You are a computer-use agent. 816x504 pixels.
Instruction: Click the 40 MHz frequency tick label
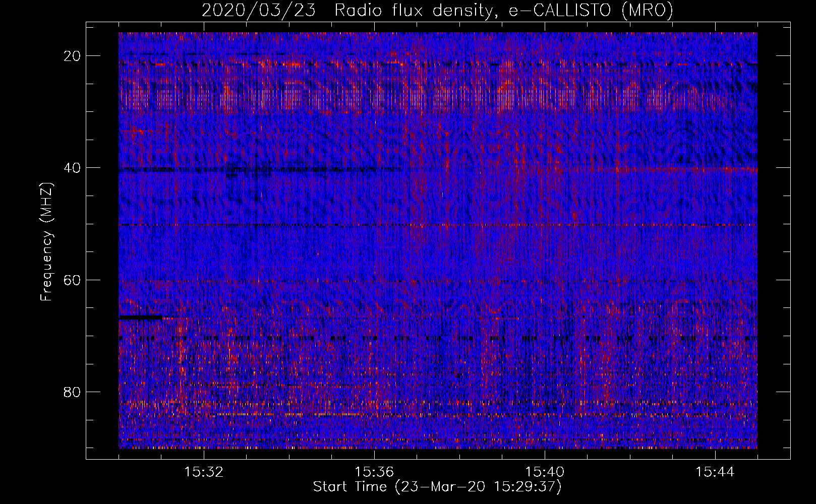click(x=73, y=168)
